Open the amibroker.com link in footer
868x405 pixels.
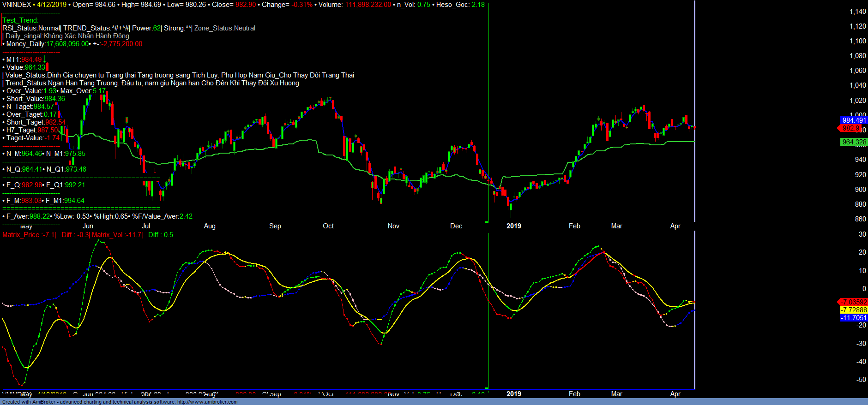click(x=207, y=402)
